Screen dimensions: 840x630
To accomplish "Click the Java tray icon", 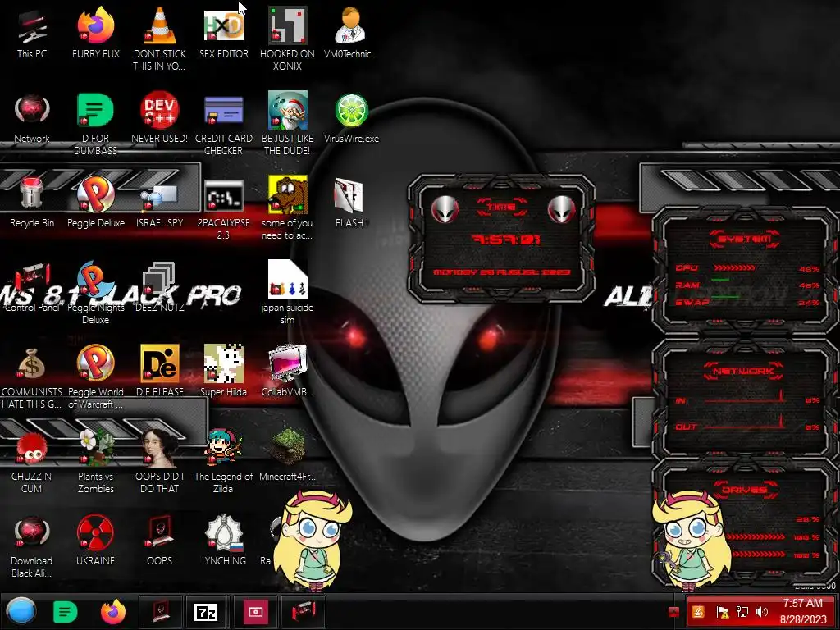I will click(x=697, y=612).
